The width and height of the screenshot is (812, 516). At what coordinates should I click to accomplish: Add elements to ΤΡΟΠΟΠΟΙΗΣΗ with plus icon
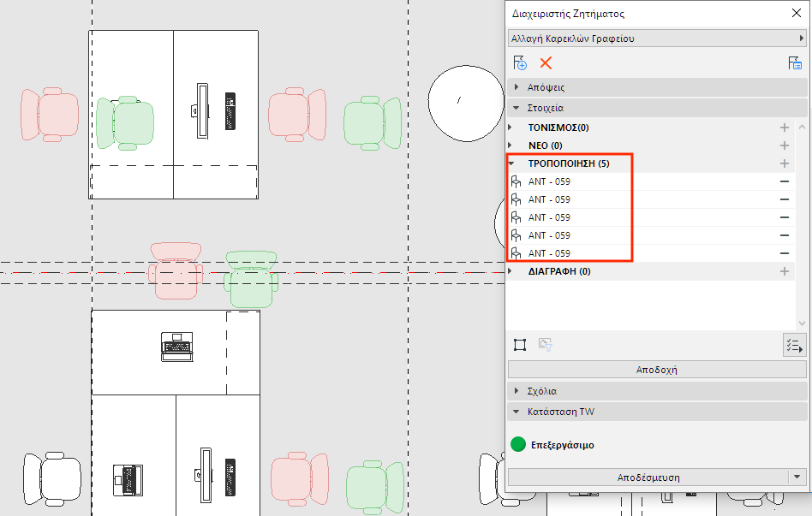point(785,163)
